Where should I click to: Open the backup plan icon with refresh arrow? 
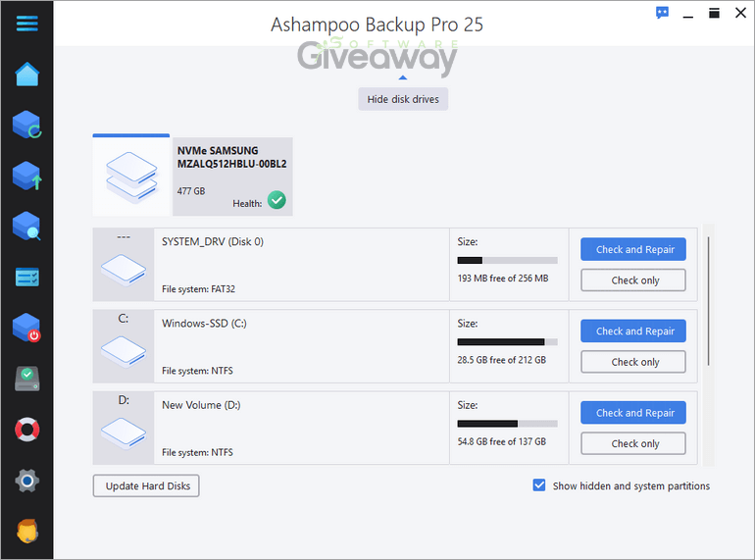[x=26, y=126]
